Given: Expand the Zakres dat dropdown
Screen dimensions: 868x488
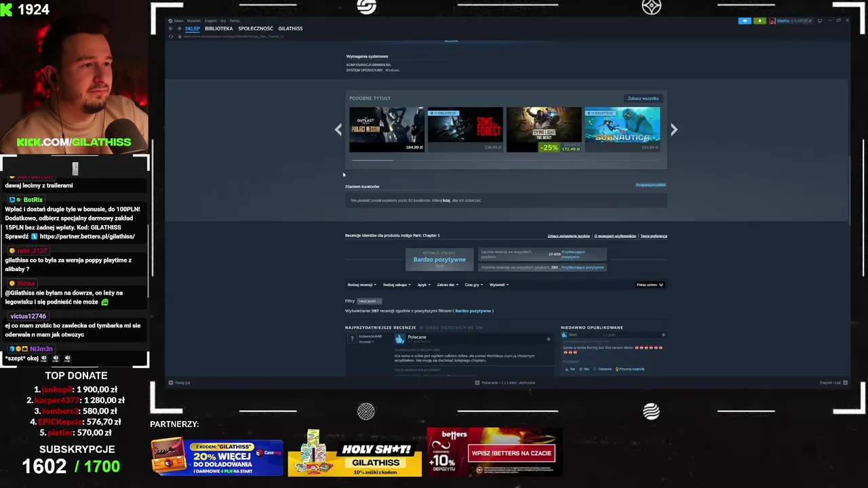Looking at the screenshot, I should (x=448, y=285).
